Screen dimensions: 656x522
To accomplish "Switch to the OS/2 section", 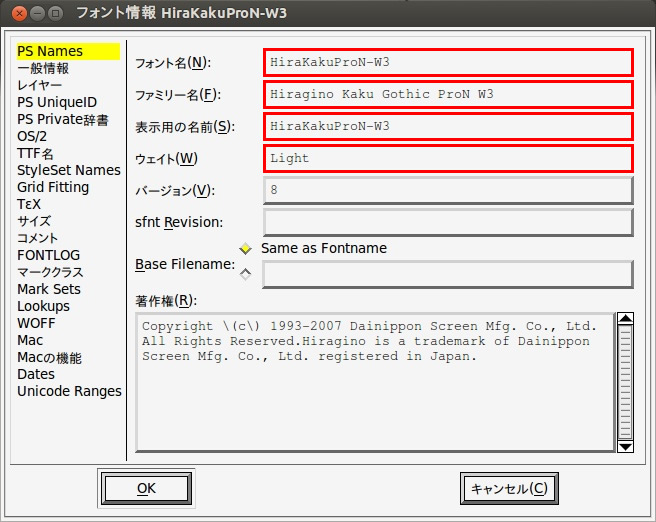I will (32, 136).
